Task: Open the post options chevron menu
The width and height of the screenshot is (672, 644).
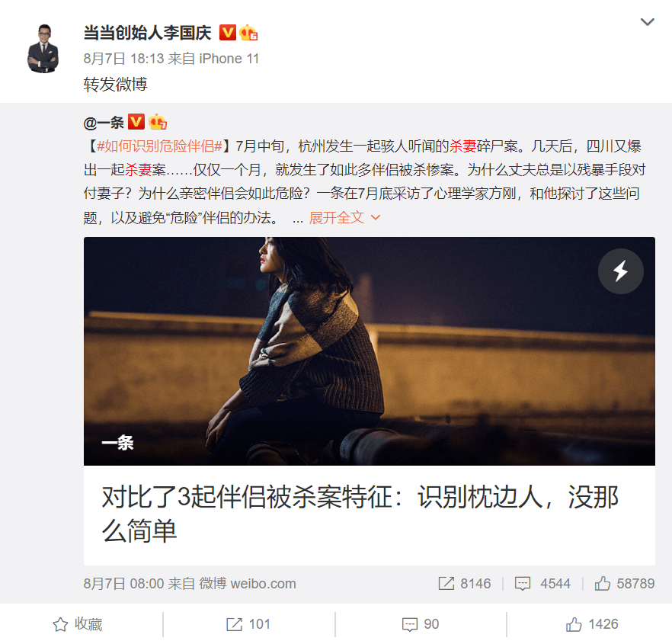Action: point(647,22)
